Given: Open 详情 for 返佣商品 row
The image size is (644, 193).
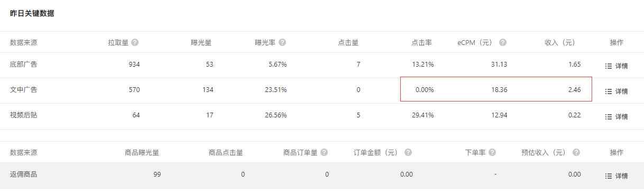Looking at the screenshot, I should tap(617, 176).
